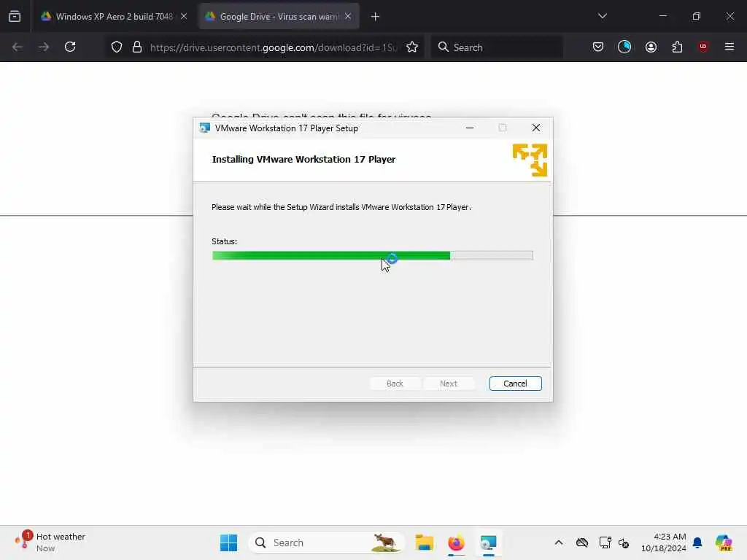Open Firefox from the taskbar
The width and height of the screenshot is (747, 560).
pyautogui.click(x=456, y=542)
